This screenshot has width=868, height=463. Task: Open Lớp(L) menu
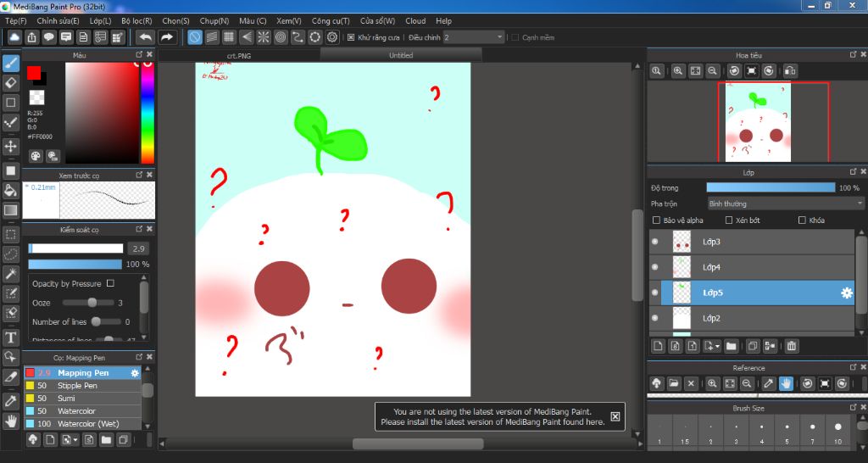click(100, 21)
